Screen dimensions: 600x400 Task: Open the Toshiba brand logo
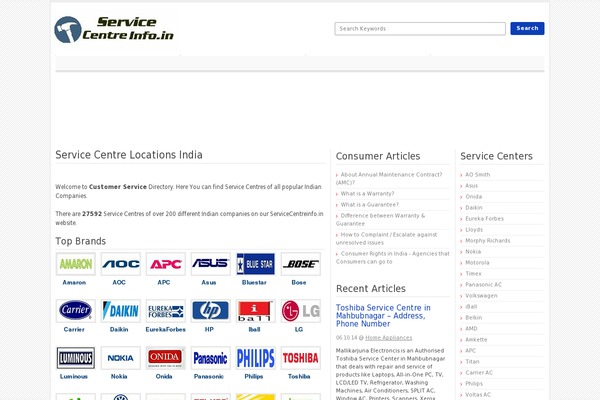pyautogui.click(x=300, y=358)
